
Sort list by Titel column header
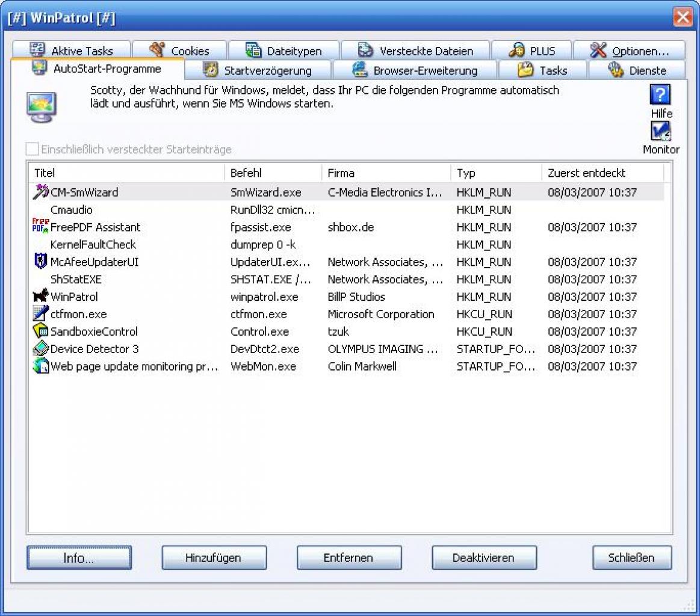click(x=126, y=173)
